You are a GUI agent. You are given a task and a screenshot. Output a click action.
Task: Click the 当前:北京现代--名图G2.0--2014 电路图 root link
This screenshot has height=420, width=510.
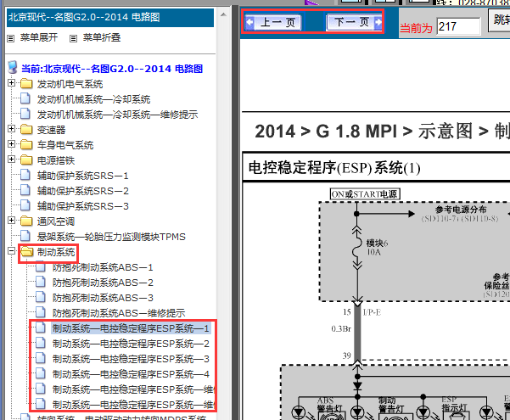(x=112, y=69)
